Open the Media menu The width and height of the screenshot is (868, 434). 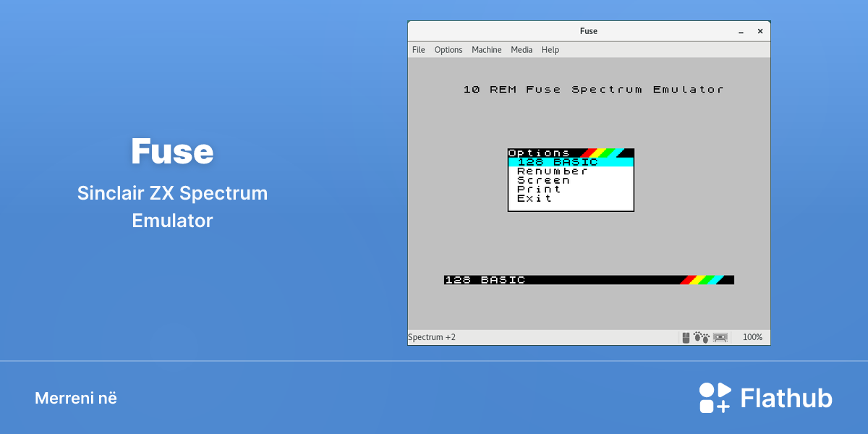(x=522, y=50)
